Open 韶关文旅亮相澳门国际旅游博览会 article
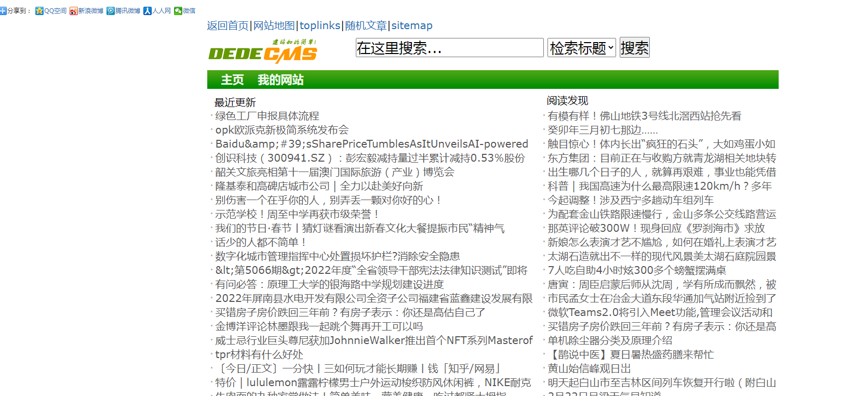The image size is (868, 396). (335, 172)
